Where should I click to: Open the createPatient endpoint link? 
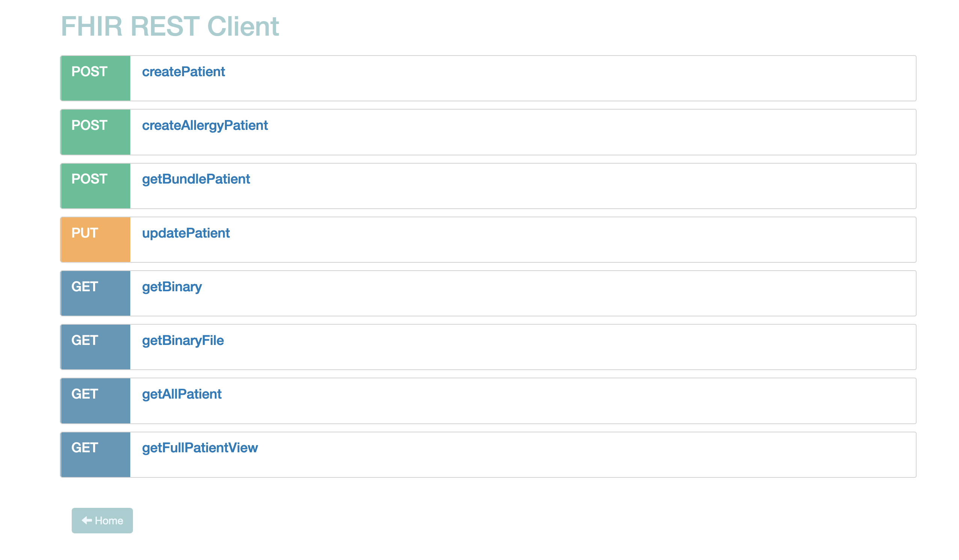[x=183, y=72]
